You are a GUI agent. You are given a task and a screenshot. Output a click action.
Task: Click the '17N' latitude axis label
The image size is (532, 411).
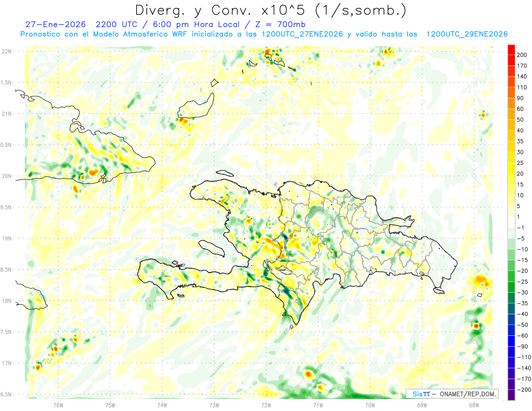(6, 363)
